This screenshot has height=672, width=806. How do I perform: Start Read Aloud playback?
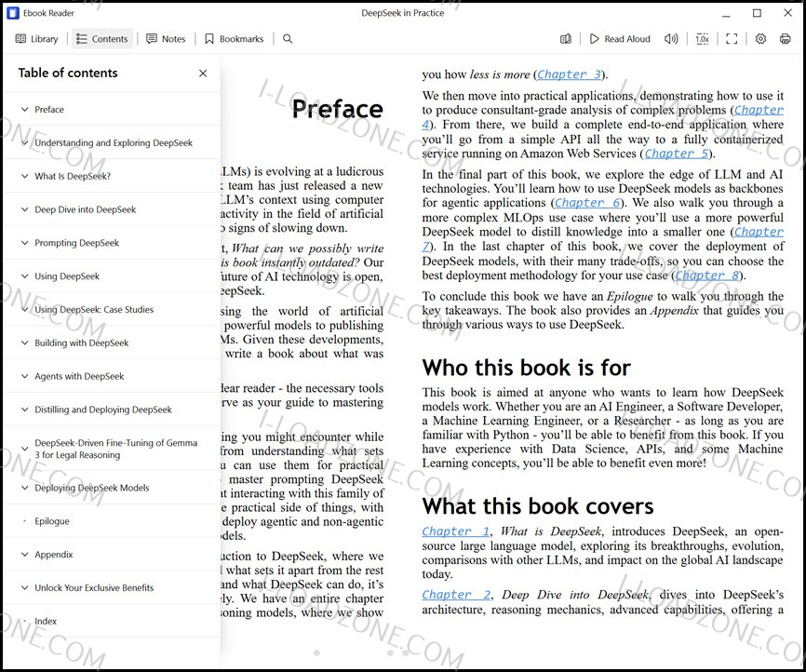(620, 39)
